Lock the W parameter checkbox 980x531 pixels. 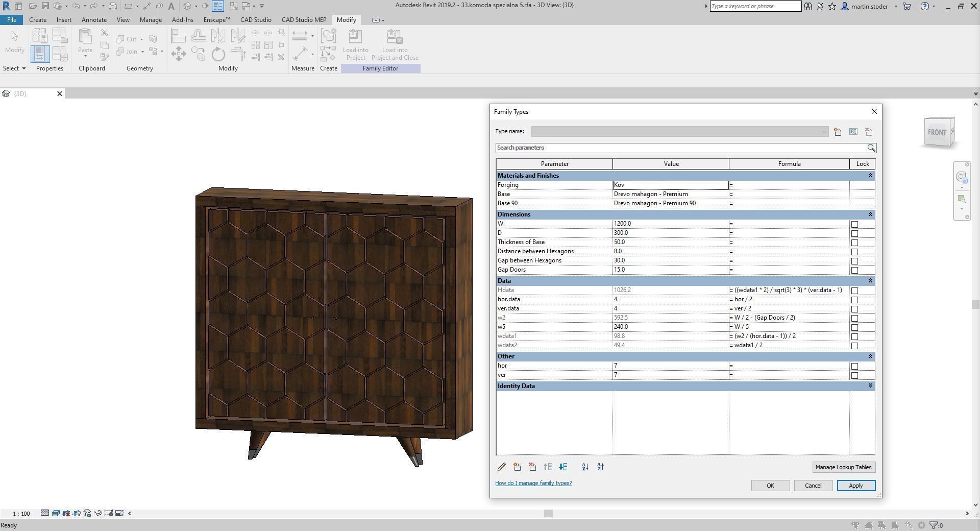[854, 224]
